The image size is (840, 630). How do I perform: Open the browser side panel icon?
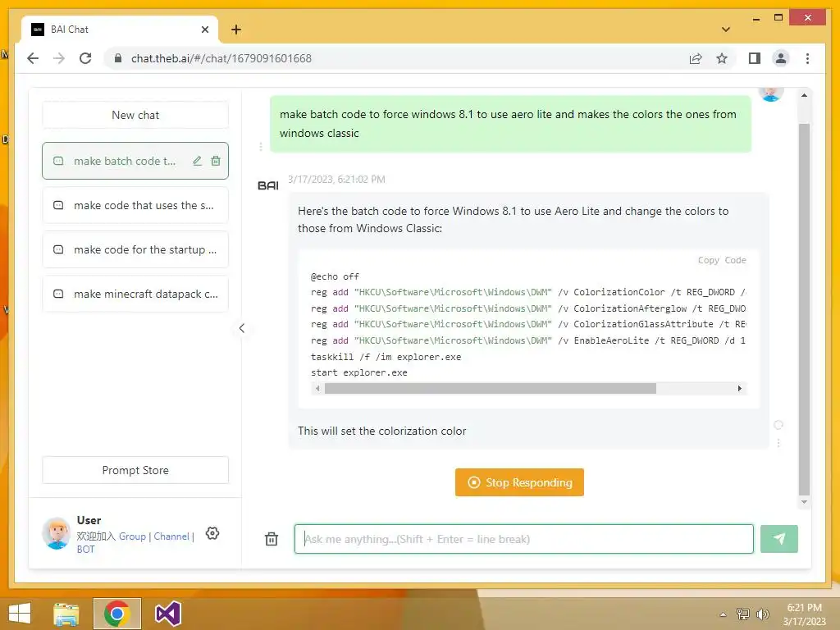click(755, 58)
